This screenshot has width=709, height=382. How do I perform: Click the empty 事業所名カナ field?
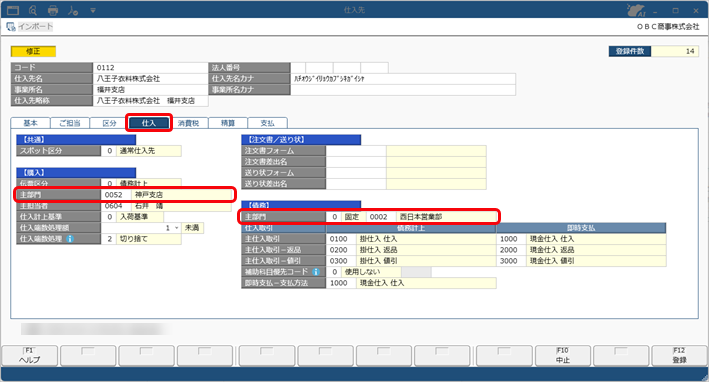pos(402,90)
